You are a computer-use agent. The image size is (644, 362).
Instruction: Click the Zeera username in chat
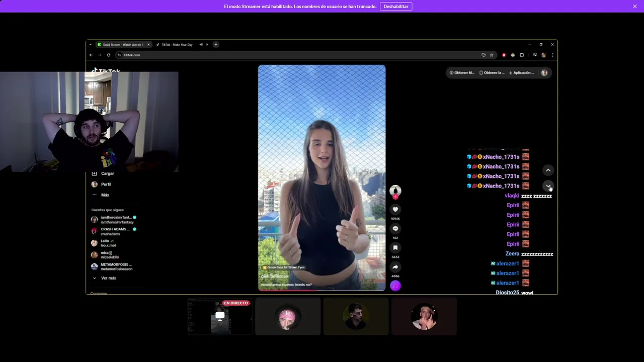coord(512,254)
